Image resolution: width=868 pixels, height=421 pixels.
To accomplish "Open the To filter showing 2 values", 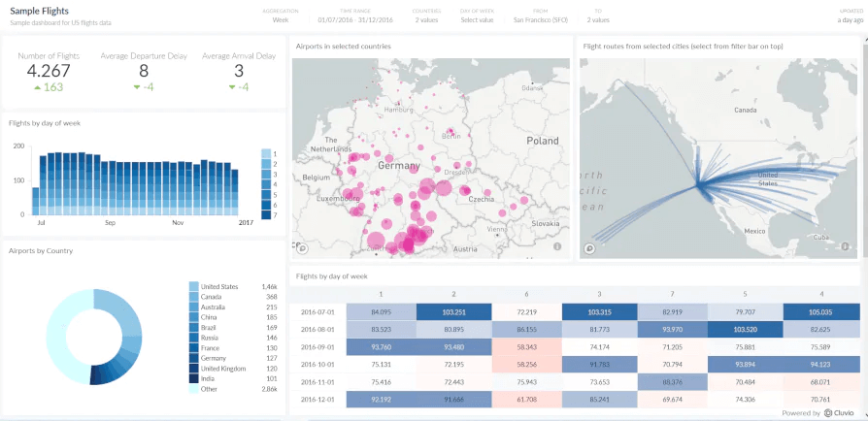I will point(598,16).
